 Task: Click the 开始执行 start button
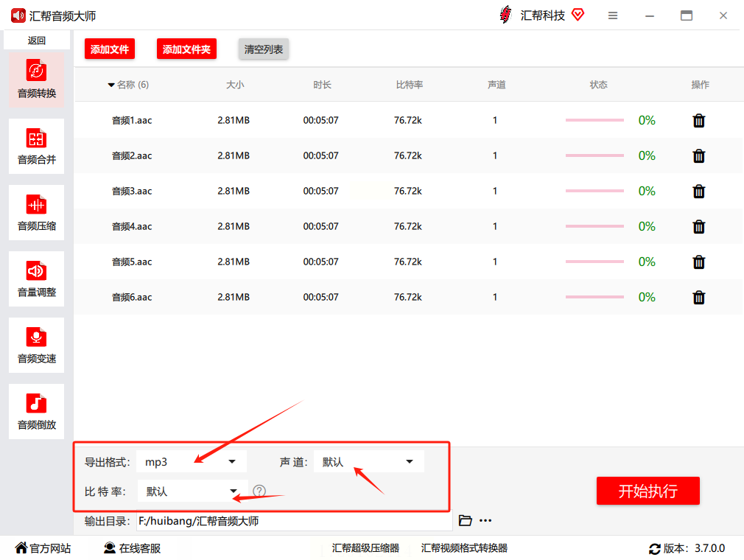(x=648, y=491)
